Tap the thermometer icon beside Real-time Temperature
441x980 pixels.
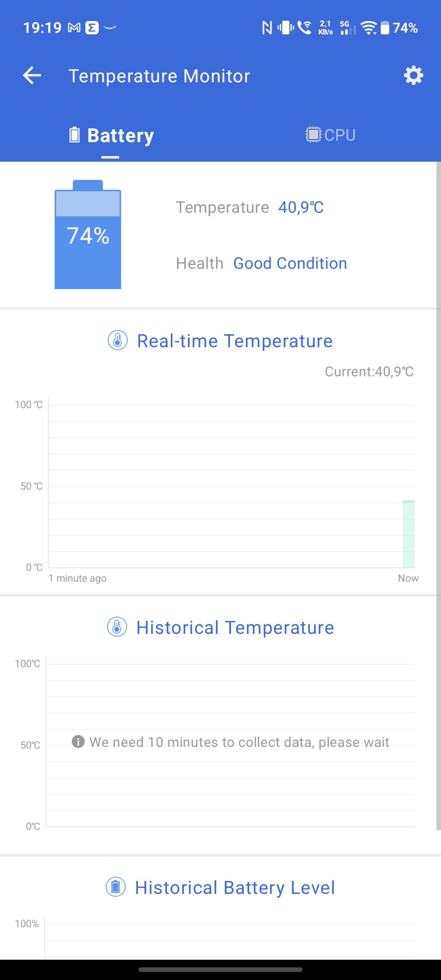(118, 340)
